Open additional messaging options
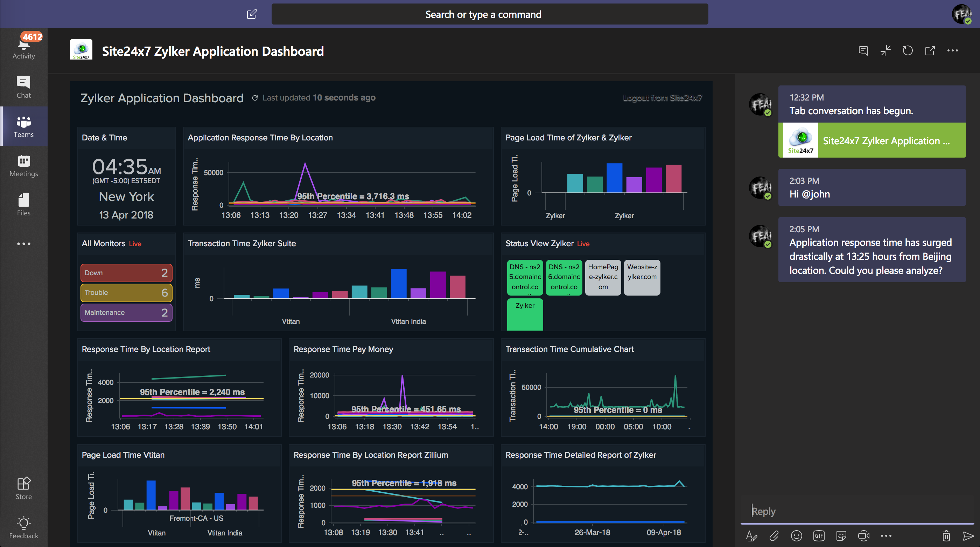 887,536
